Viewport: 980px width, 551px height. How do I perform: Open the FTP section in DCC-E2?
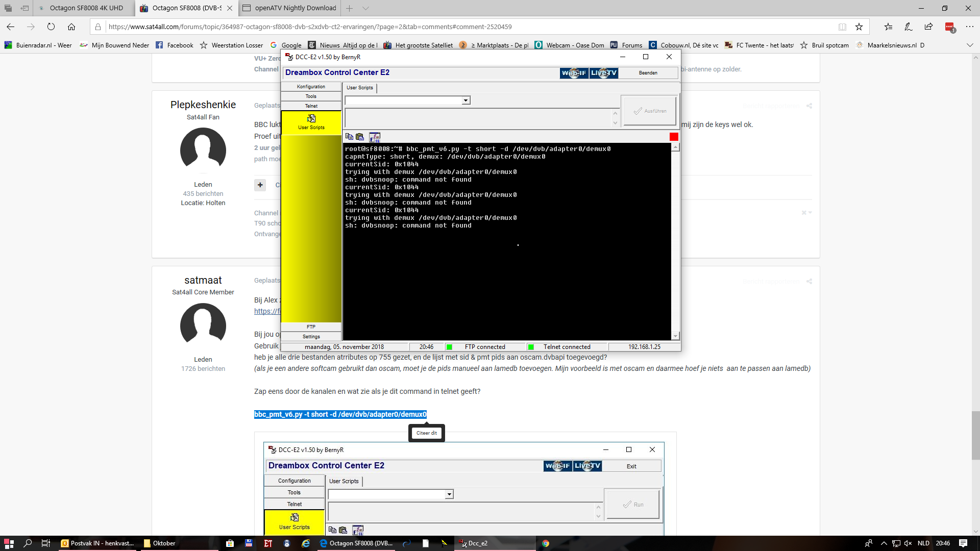tap(311, 327)
